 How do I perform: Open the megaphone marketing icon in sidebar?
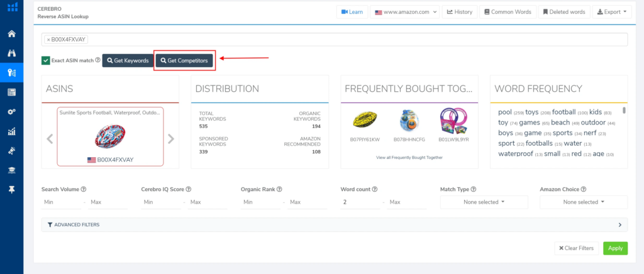12,151
